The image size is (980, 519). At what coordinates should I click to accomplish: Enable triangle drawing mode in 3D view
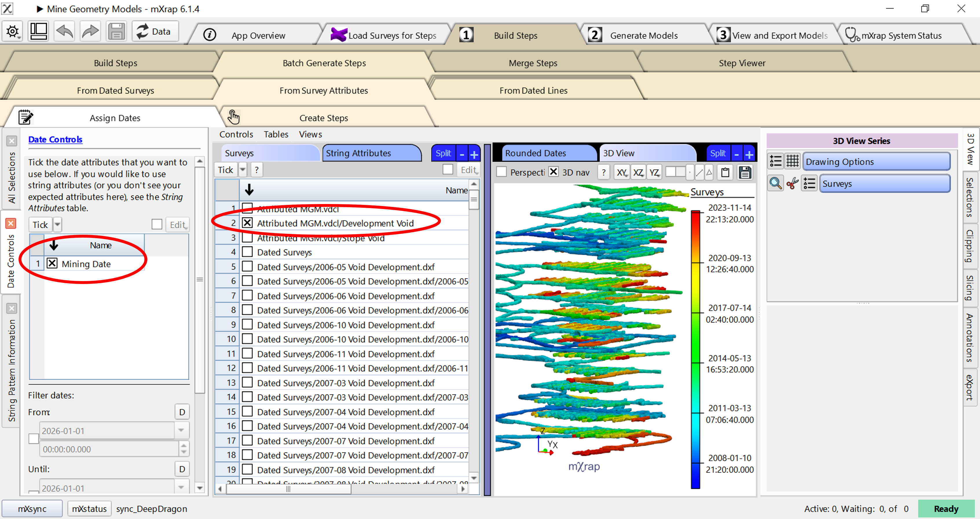tap(709, 172)
